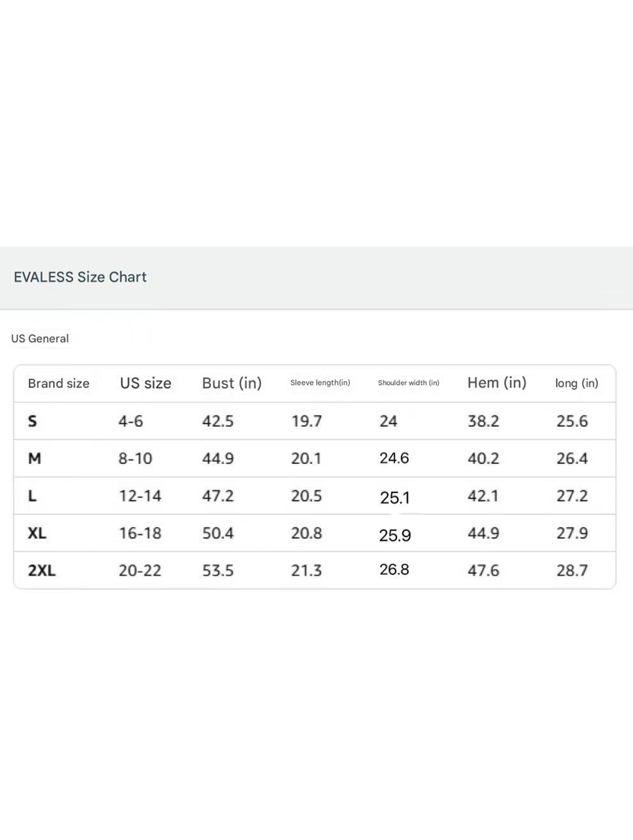Click the 25.9 shoulder width cell
633x840 pixels.
coord(395,535)
